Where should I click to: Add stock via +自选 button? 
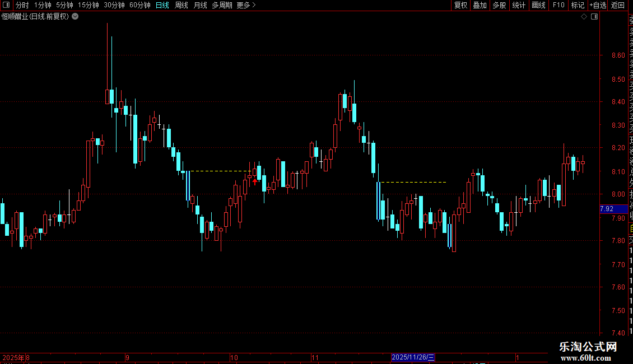(598, 5)
